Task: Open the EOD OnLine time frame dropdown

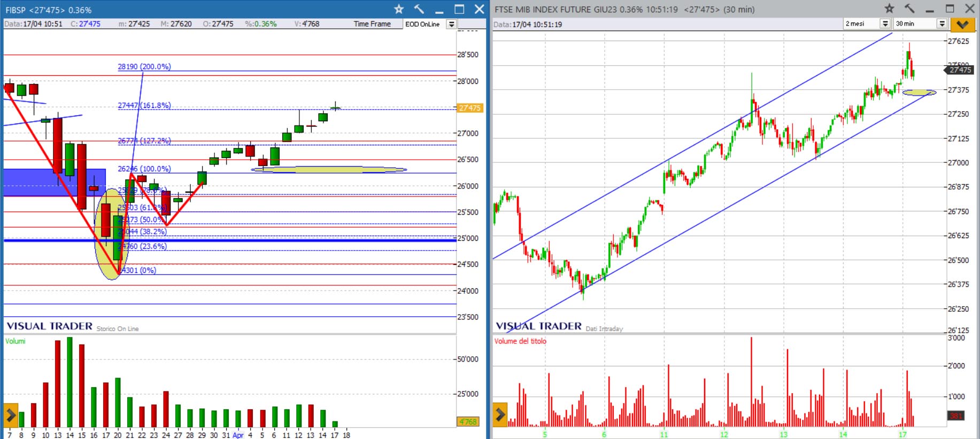Action: [x=451, y=24]
